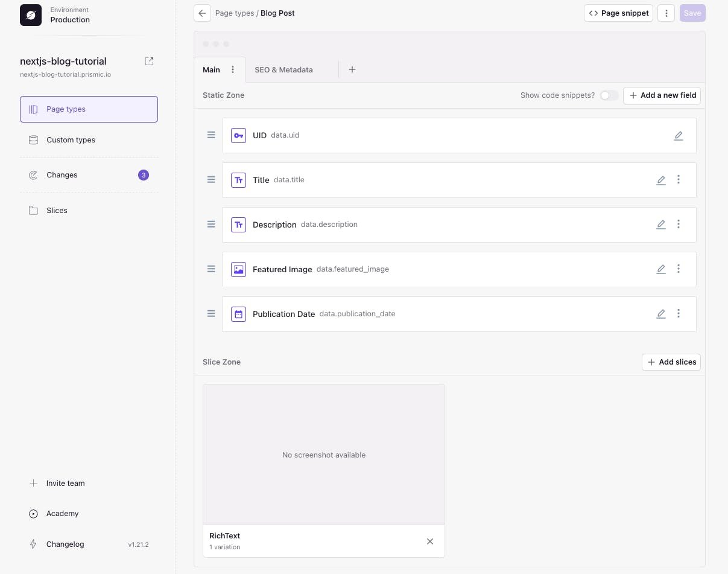Image resolution: width=728 pixels, height=574 pixels.
Task: Click the drag handle for Description field
Action: 211,225
